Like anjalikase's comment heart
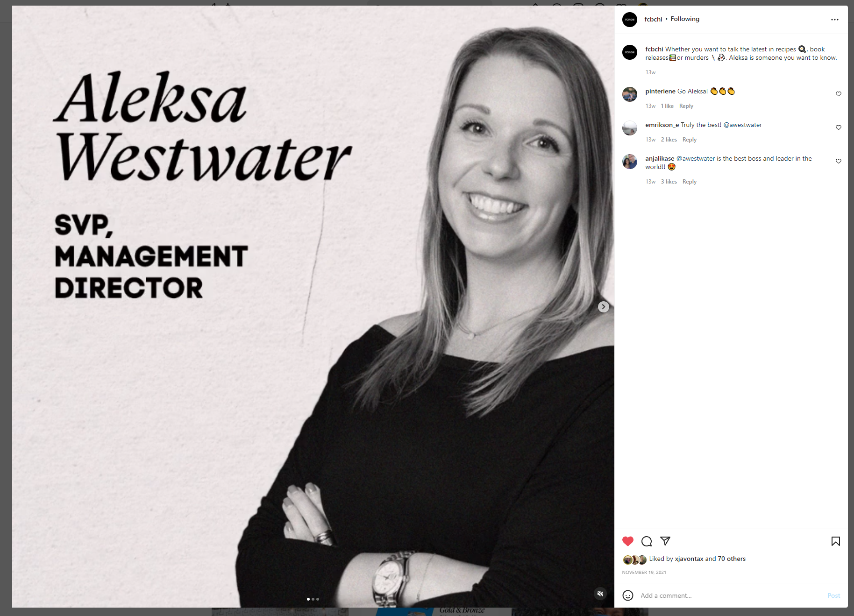 [x=839, y=161]
